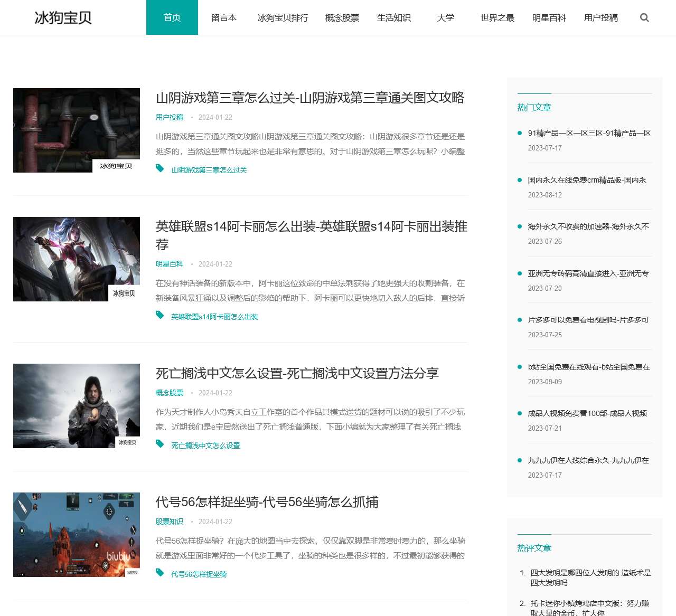Click the bullet dot before 九九九伊在人线 article
The image size is (676, 616).
click(x=520, y=460)
